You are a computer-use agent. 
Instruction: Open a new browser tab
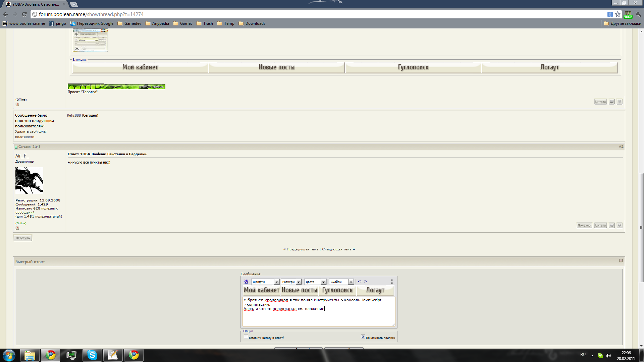74,4
